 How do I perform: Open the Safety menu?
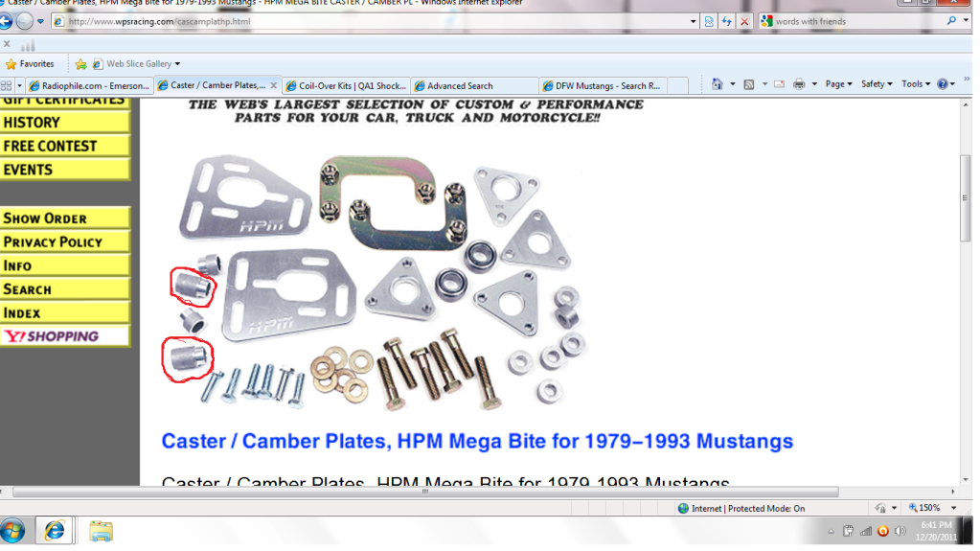pos(877,83)
